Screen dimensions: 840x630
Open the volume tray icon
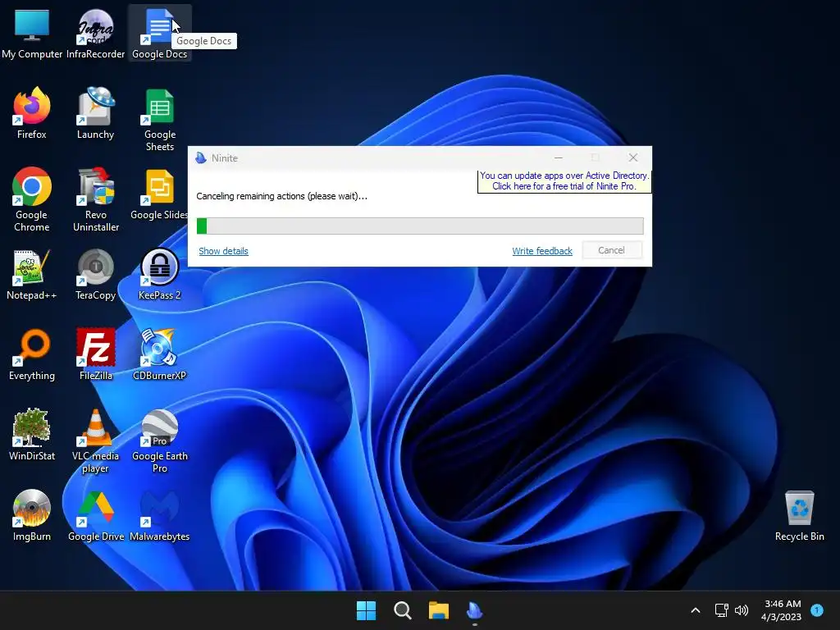tap(742, 610)
